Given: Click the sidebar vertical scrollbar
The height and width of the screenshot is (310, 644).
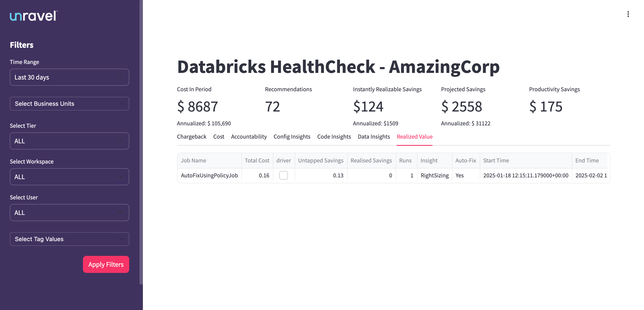Looking at the screenshot, I should tap(141, 142).
